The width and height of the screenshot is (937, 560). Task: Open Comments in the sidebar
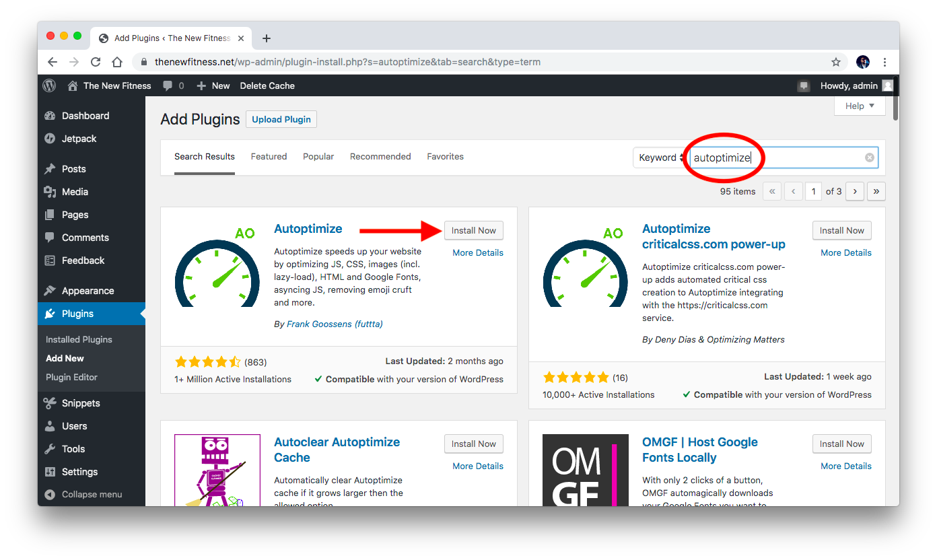(x=85, y=238)
